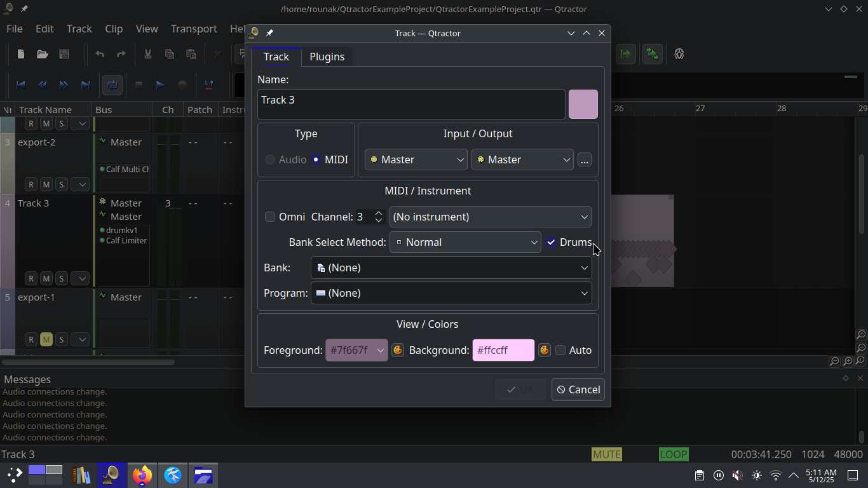868x488 pixels.
Task: Click the Panic reset icon in toolbar
Action: click(x=679, y=54)
